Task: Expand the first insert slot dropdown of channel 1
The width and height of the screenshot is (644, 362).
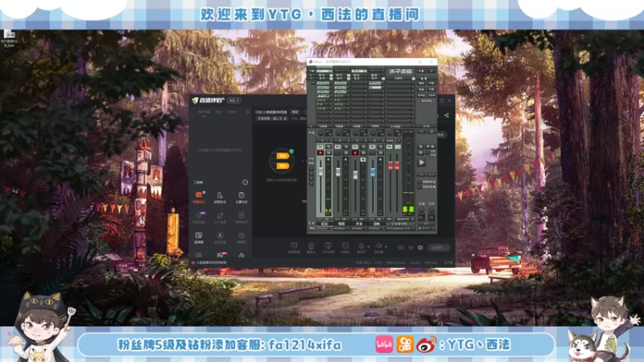Action: (331, 83)
